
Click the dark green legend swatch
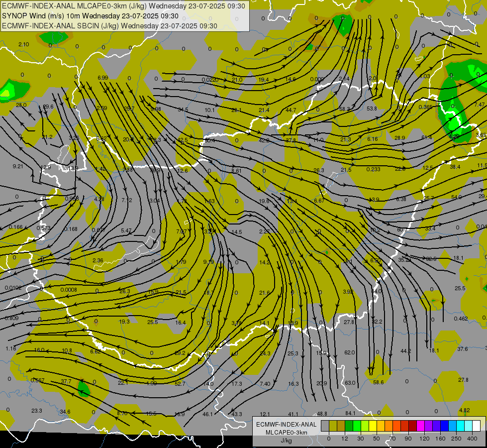(x=349, y=426)
